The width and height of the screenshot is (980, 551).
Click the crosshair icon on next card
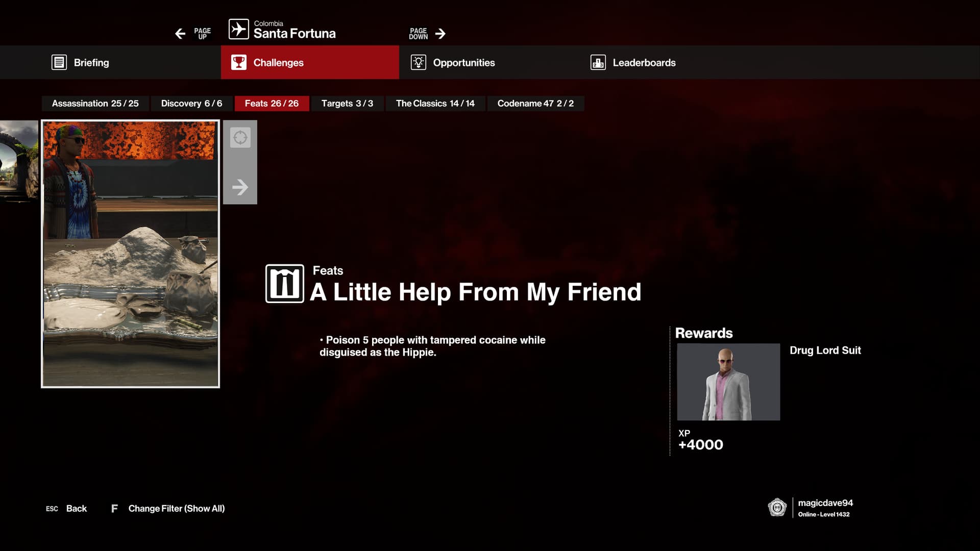pyautogui.click(x=240, y=137)
